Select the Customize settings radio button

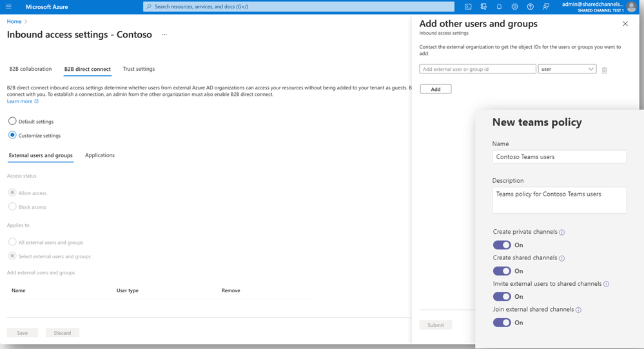[x=12, y=135]
